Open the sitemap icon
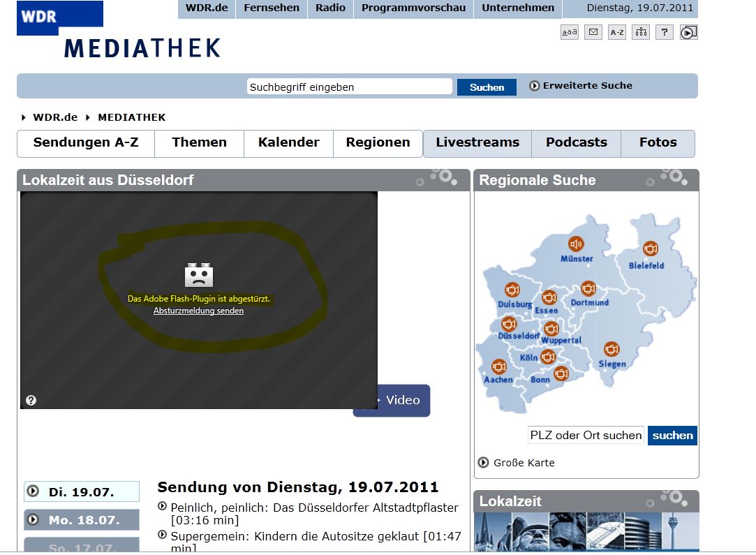Screen dimensions: 756x555 pyautogui.click(x=641, y=32)
